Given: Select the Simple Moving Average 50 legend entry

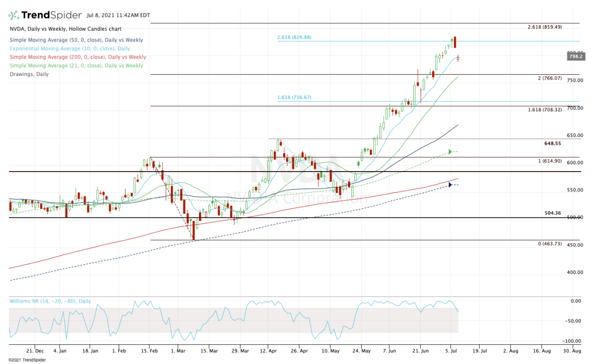Looking at the screenshot, I should 76,40.
